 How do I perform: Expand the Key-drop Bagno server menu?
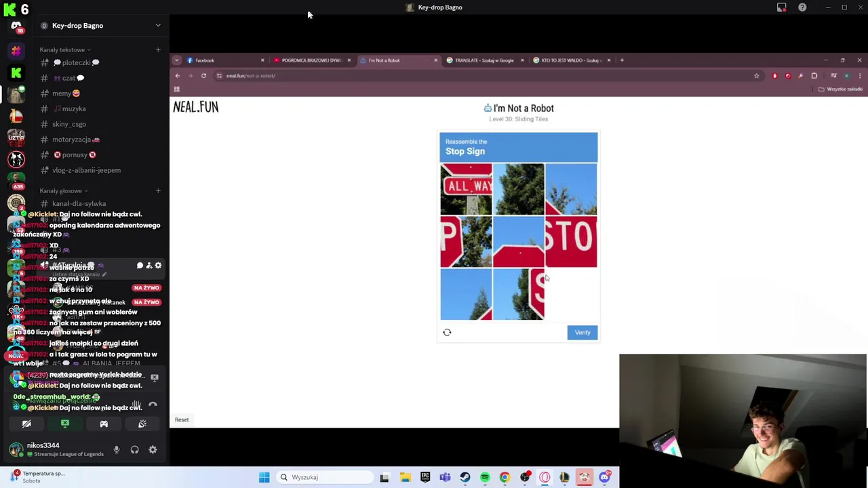pos(158,26)
